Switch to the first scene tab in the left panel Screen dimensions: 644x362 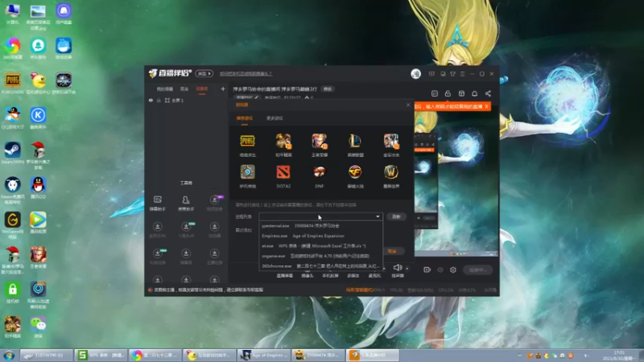tap(165, 88)
